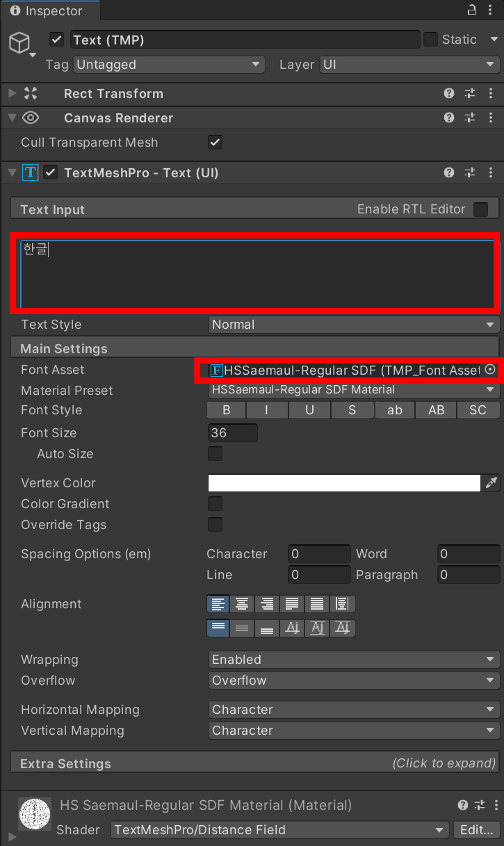Set vertical alignment to middle
Viewport: 504px width, 846px height.
coord(242,628)
